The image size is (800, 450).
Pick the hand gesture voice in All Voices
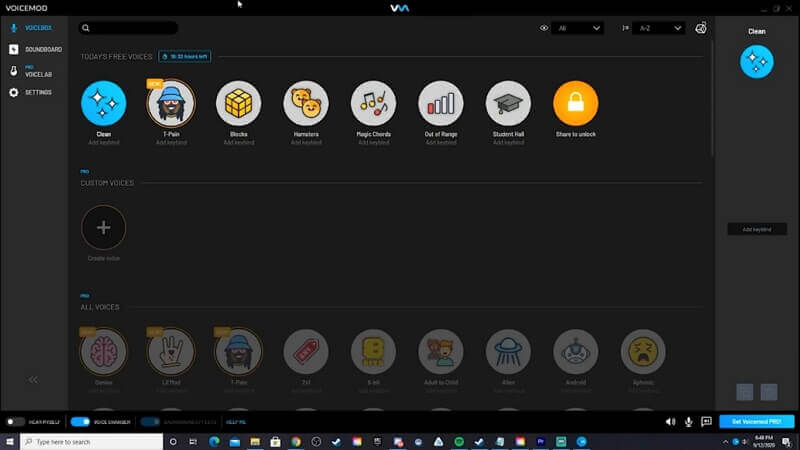tap(171, 351)
